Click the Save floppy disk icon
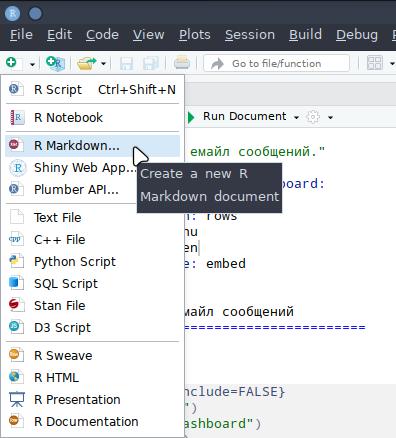Screen dimensions: 396x438 126,63
